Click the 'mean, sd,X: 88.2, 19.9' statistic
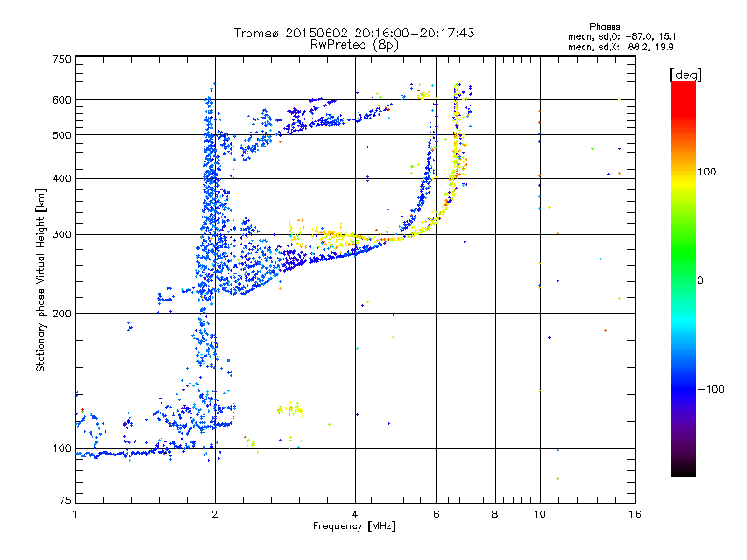Viewport: 747px width, 560px height. 620,47
